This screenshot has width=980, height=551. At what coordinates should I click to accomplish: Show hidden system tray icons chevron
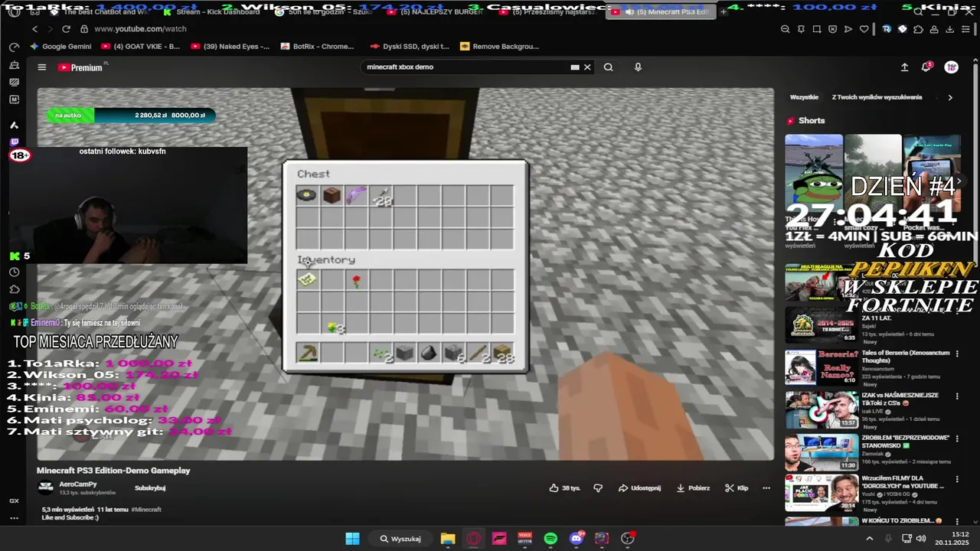869,539
